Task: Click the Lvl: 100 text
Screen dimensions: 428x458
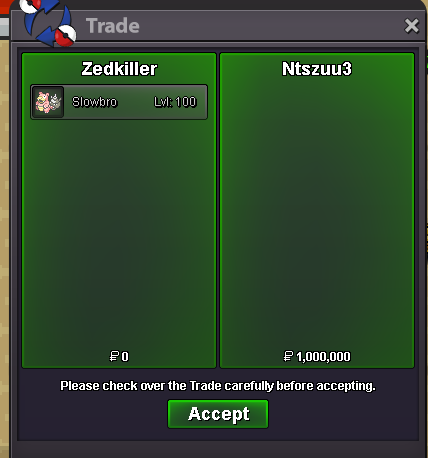Action: [x=175, y=102]
